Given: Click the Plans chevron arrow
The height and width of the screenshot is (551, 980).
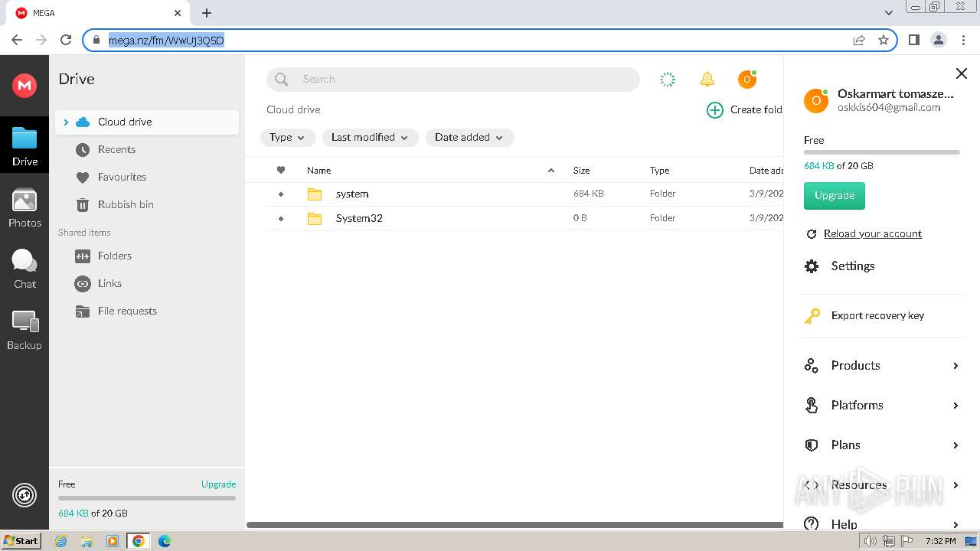Looking at the screenshot, I should click(955, 445).
